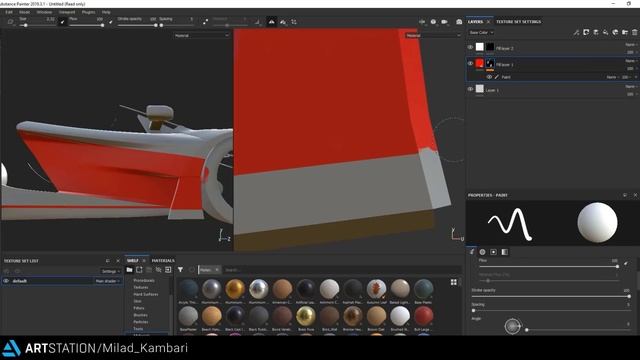This screenshot has height=360, width=640.
Task: Hide the Layer 1 layer
Action: [470, 89]
